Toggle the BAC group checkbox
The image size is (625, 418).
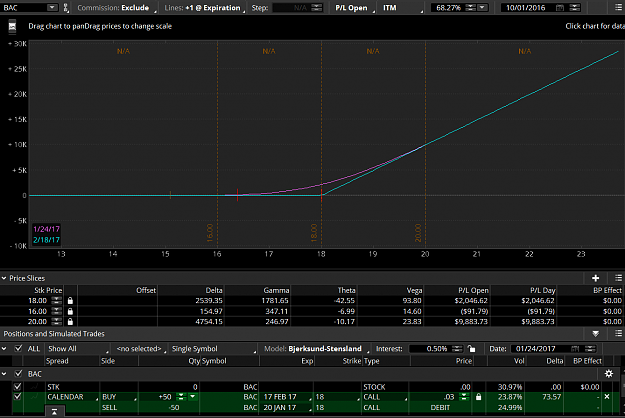tap(18, 374)
